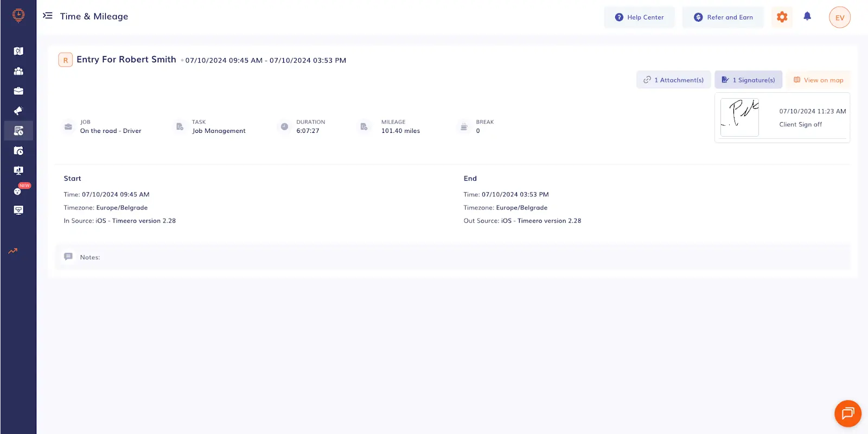Screen dimensions: 868x434
Task: Click the Notes comment bubble icon
Action: (68, 257)
